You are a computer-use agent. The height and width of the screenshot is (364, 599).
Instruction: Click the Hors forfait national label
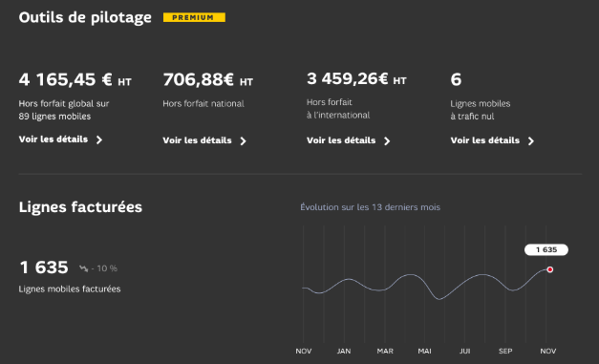coord(203,104)
